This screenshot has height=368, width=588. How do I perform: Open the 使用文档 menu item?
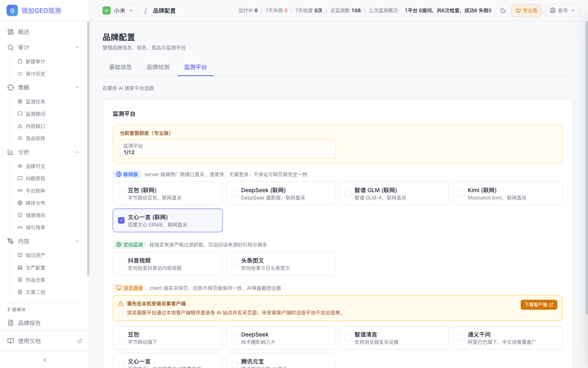45,341
